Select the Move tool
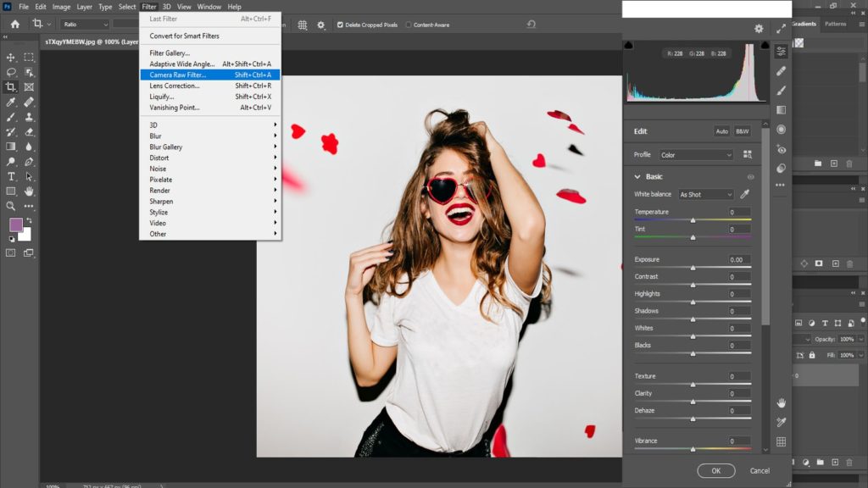The width and height of the screenshot is (868, 488). coord(10,57)
